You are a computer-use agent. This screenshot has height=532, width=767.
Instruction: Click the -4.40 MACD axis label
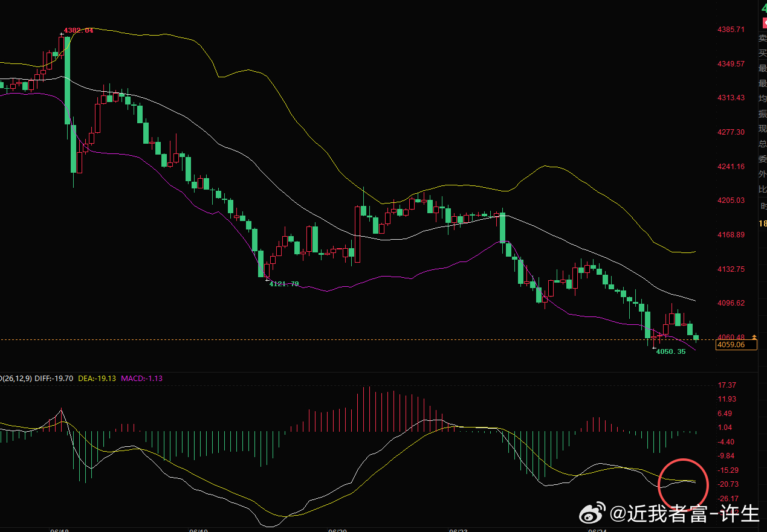pos(727,441)
